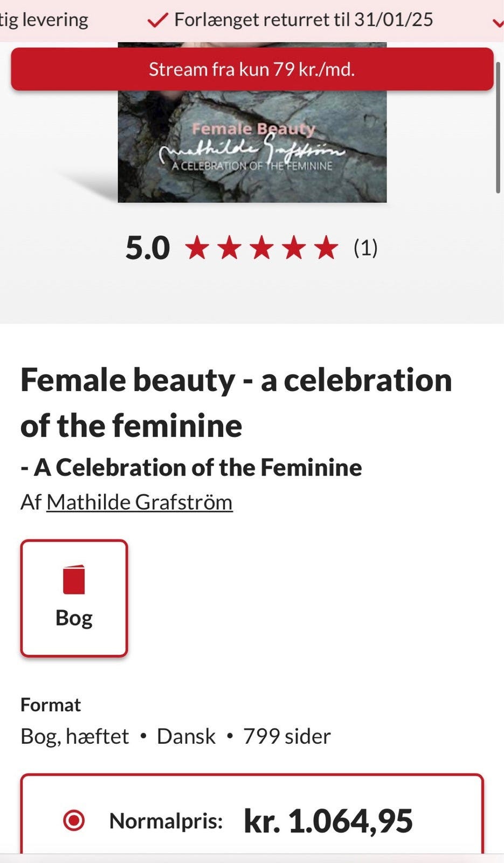
Task: Click the Stream fra kun 79 kr./md. button
Action: (x=252, y=69)
